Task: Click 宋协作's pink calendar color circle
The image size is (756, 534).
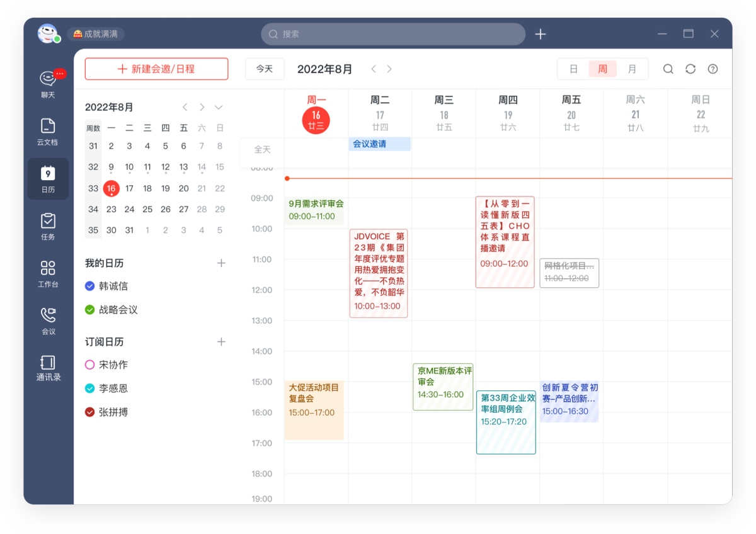Action: tap(89, 365)
